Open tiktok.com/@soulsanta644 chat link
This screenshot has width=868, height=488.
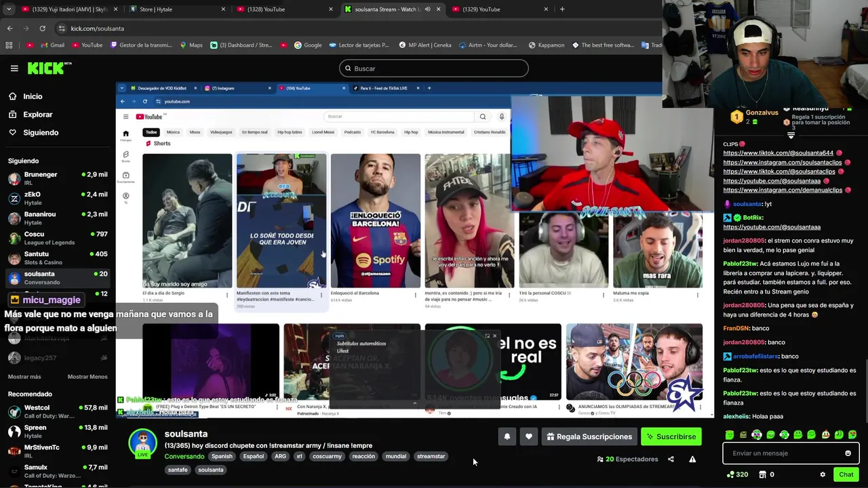pos(778,153)
